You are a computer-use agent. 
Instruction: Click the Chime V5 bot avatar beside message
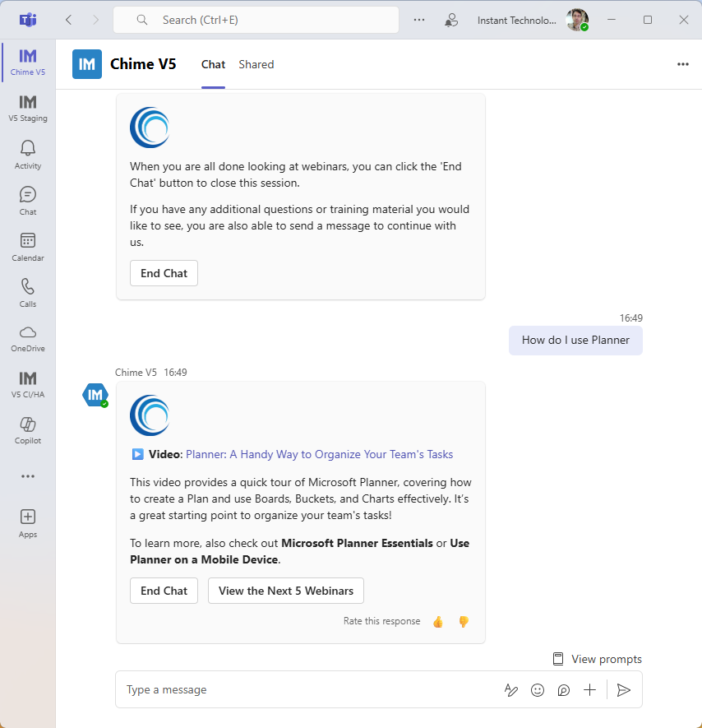[95, 395]
